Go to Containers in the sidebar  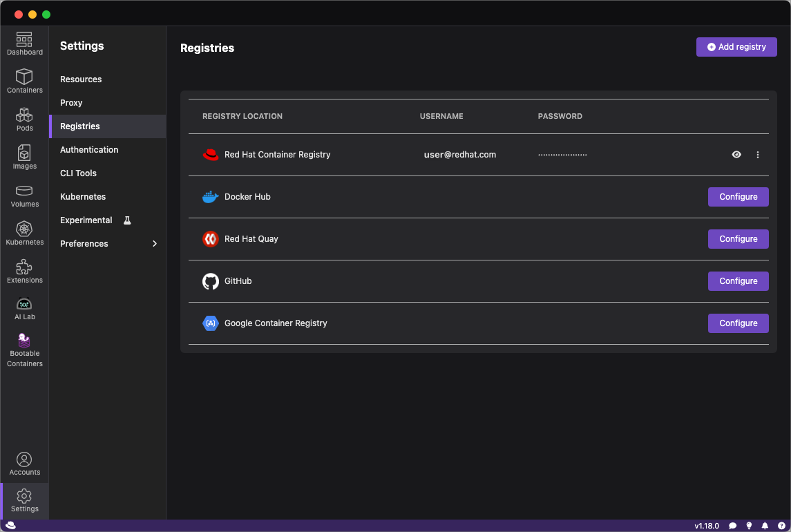24,82
